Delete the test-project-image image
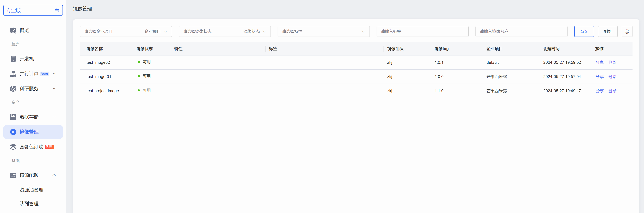 613,91
